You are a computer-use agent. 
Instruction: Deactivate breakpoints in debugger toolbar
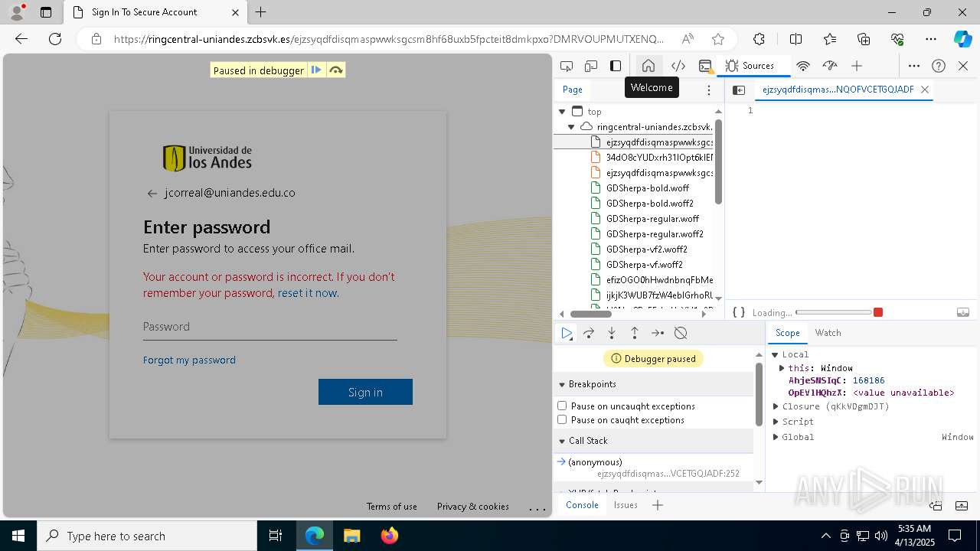pyautogui.click(x=681, y=333)
